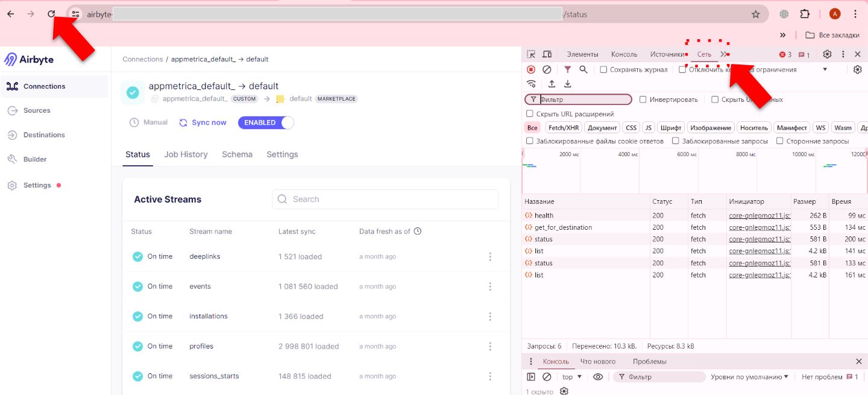Check the Заблокированные запросы box

(x=676, y=141)
